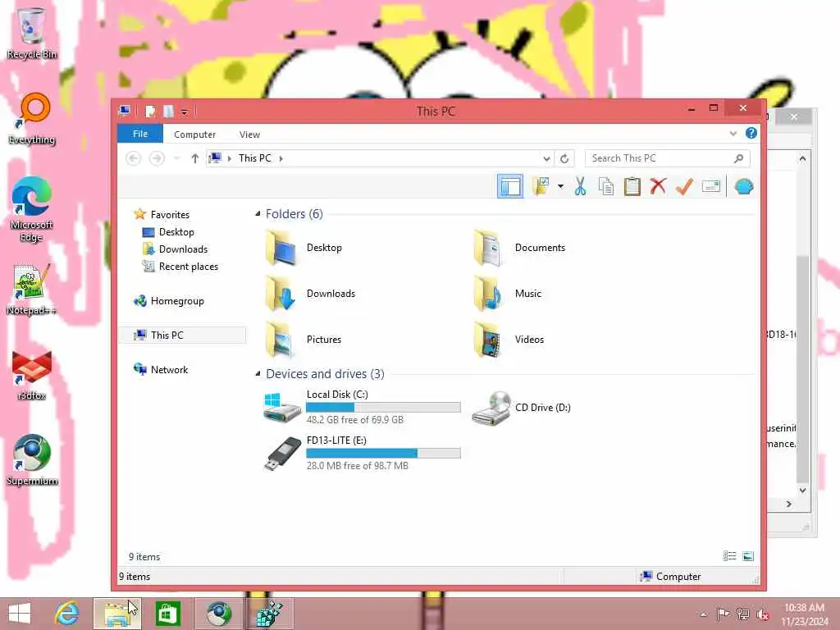Switch to Details view in status bar
840x630 pixels.
tap(729, 556)
